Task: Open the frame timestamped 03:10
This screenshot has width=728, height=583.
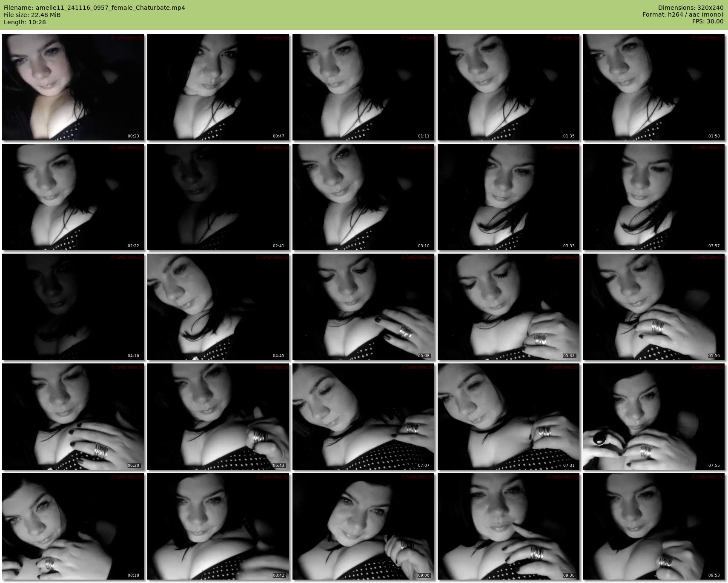Action: pyautogui.click(x=363, y=197)
